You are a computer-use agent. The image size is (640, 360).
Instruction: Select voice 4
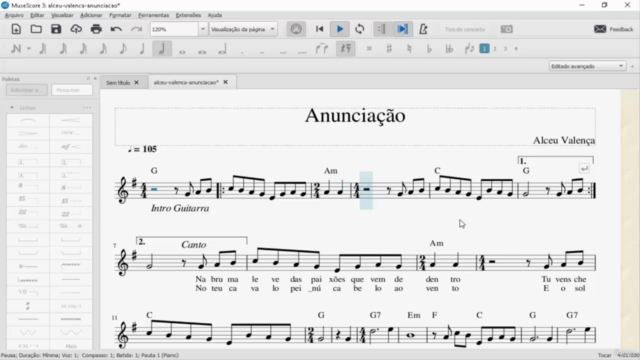click(516, 49)
